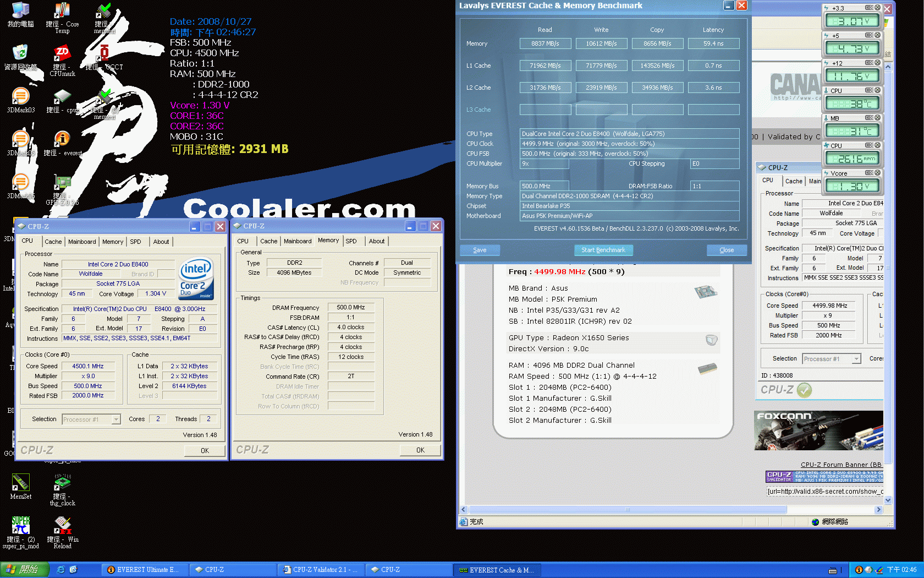
Task: Click OK in the CPU-Z Memory window
Action: (420, 450)
